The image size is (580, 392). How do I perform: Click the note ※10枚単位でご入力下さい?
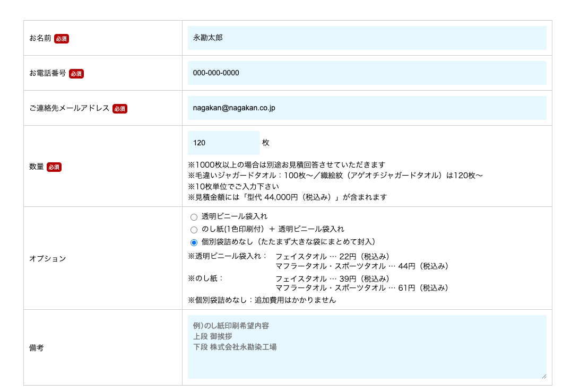click(233, 186)
